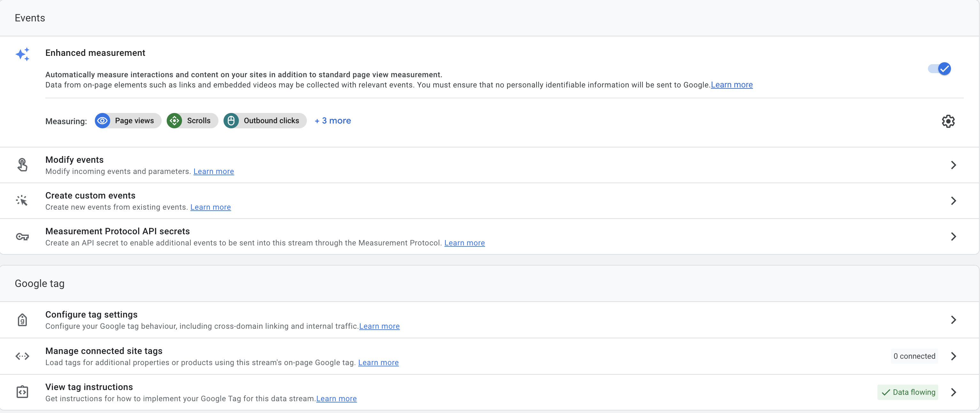Screen dimensions: 980x413
Task: Open Configure tag settings Learn more link
Action: coord(379,326)
